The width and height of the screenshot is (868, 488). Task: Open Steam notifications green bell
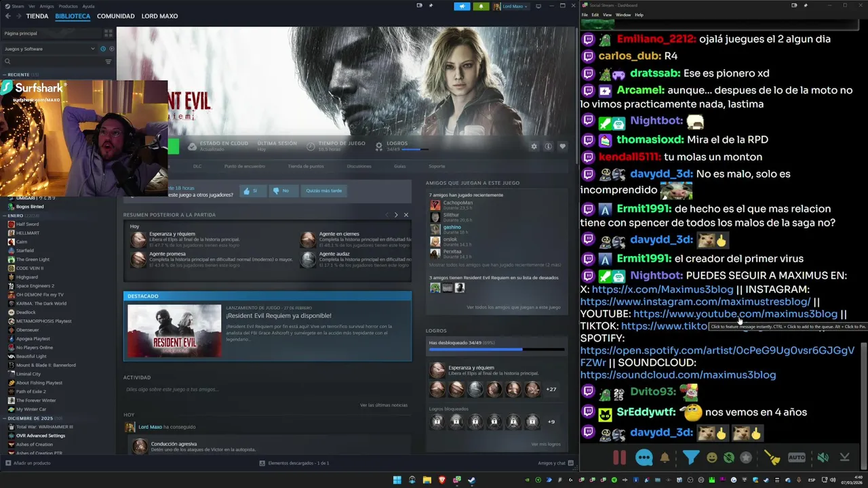[481, 6]
